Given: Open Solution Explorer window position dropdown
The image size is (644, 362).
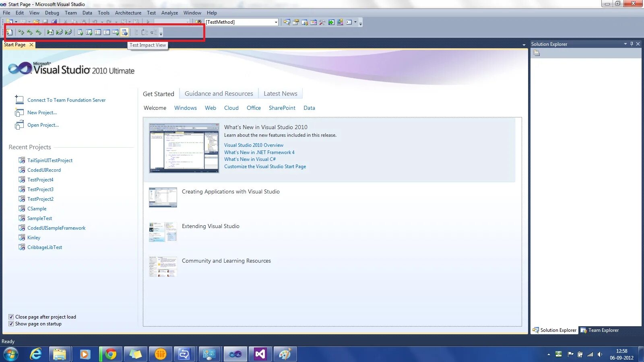Looking at the screenshot, I should tap(625, 44).
